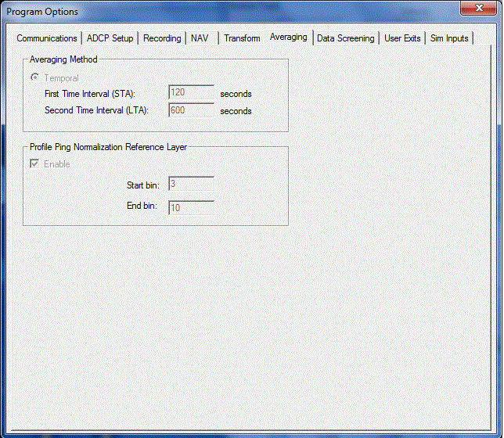Select the Temporal radio button
Image resolution: width=504 pixels, height=438 pixels.
coord(34,78)
